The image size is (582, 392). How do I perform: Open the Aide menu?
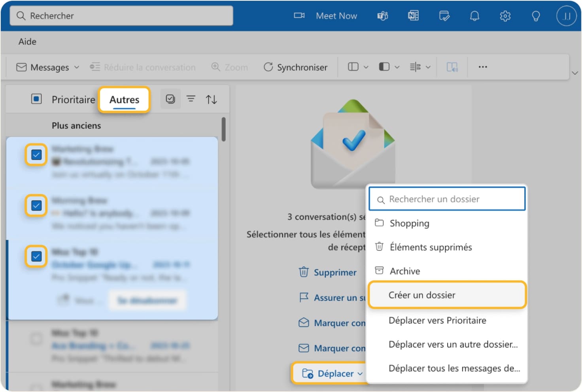tap(27, 41)
